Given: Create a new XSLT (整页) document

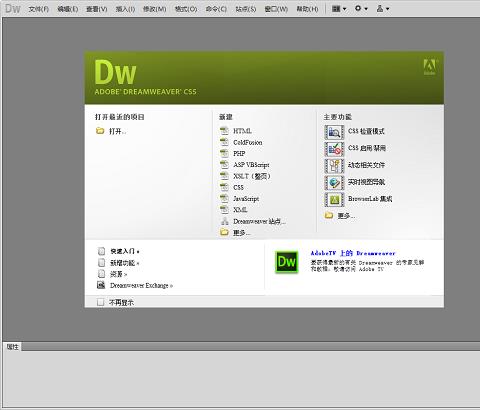Looking at the screenshot, I should [252, 176].
